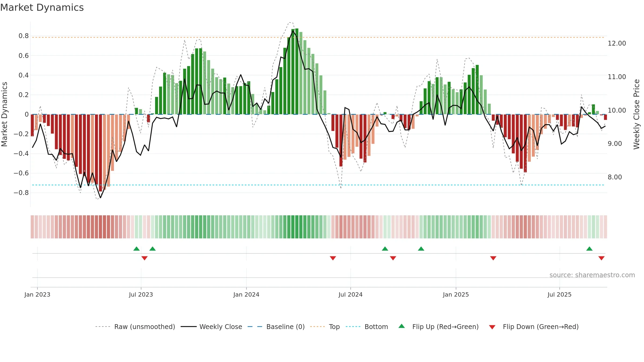This screenshot has width=644, height=362.
Task: Select the last flip-down marker after Jul 2025
Action: 601,258
